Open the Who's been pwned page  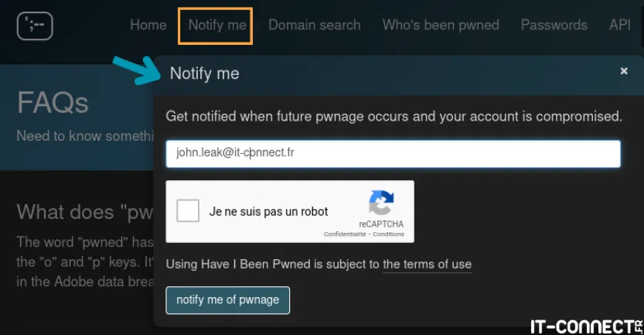(441, 25)
